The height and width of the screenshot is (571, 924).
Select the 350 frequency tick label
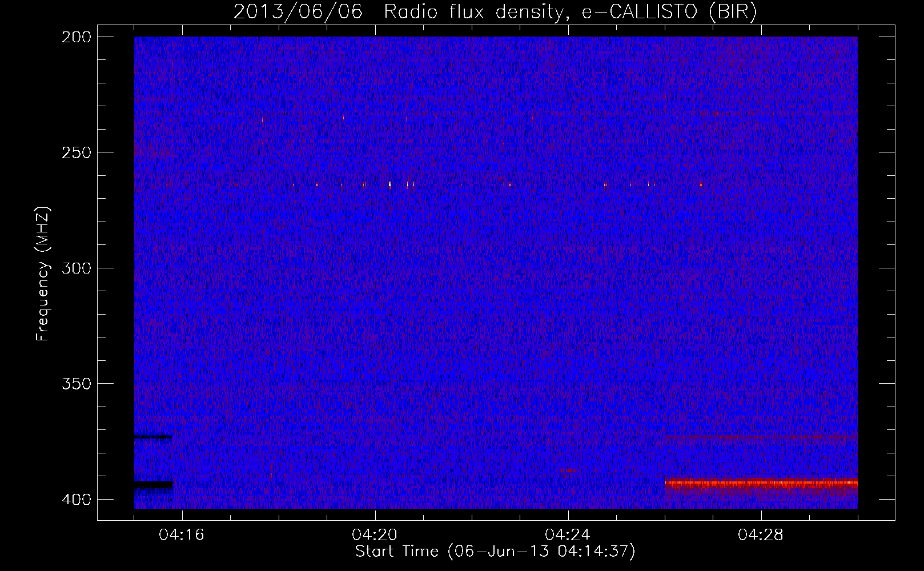point(76,383)
